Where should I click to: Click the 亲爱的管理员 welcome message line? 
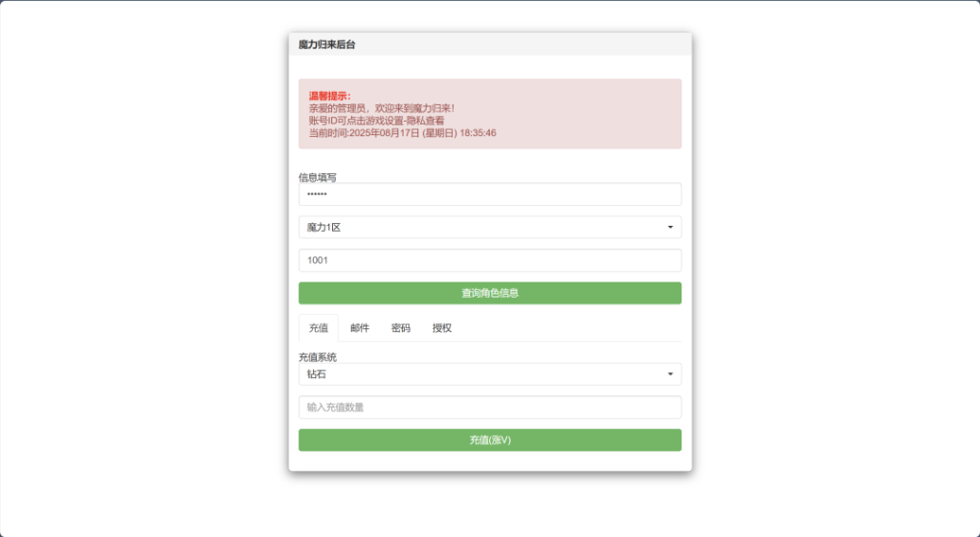(381, 109)
